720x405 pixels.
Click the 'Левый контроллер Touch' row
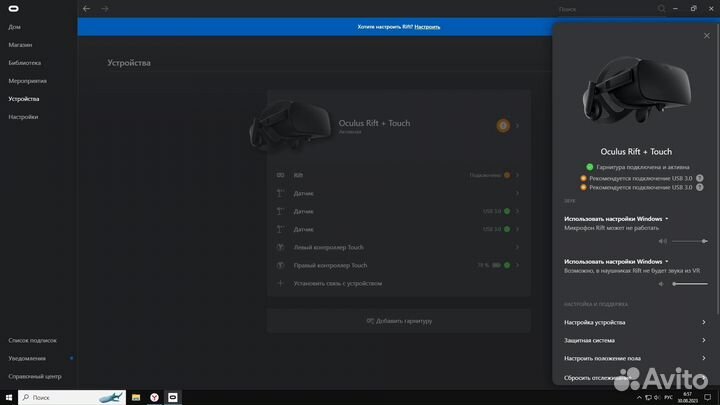click(x=399, y=247)
